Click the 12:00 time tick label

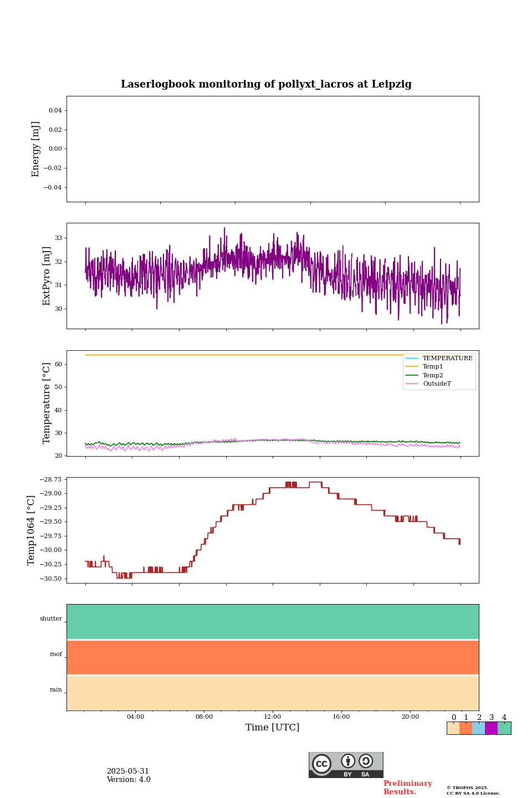pos(273,717)
